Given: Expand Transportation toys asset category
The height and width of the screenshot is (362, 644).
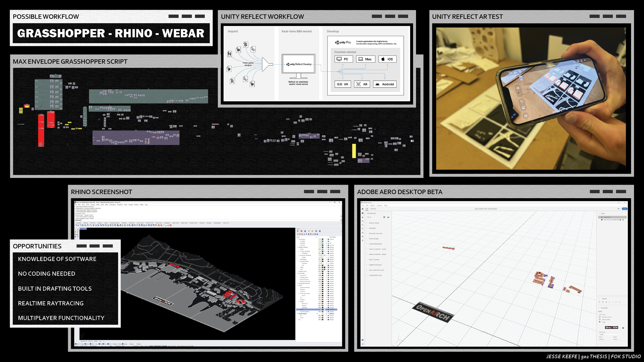Looking at the screenshot, I should (x=367, y=275).
